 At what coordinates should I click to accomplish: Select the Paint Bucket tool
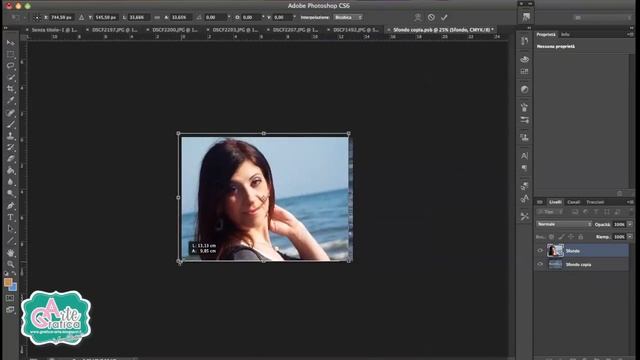[x=11, y=170]
